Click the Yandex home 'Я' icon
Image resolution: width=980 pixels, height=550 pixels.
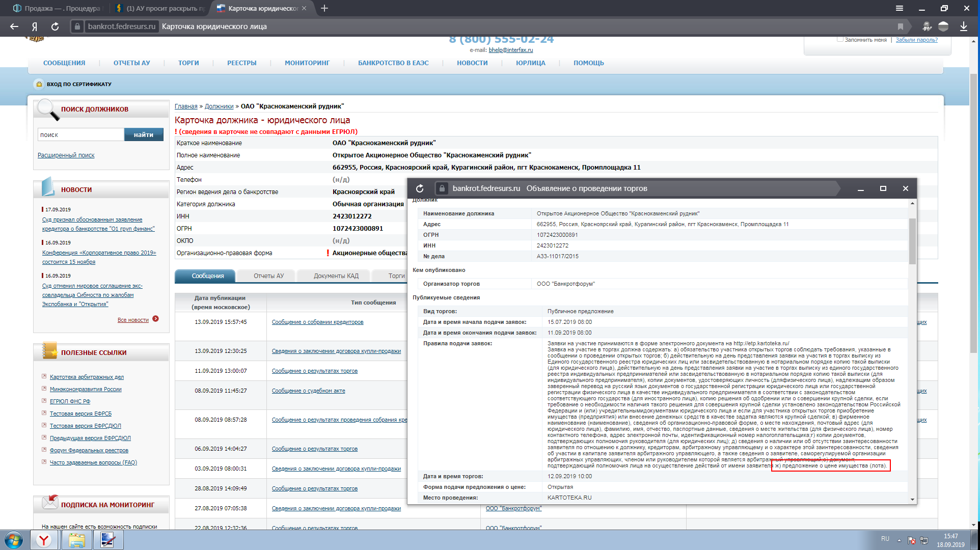tap(35, 26)
